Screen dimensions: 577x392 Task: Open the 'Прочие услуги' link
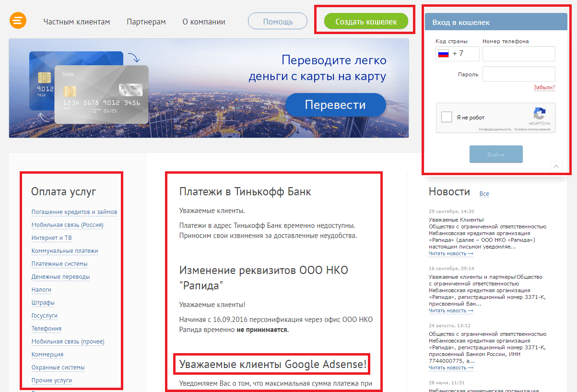coord(52,380)
